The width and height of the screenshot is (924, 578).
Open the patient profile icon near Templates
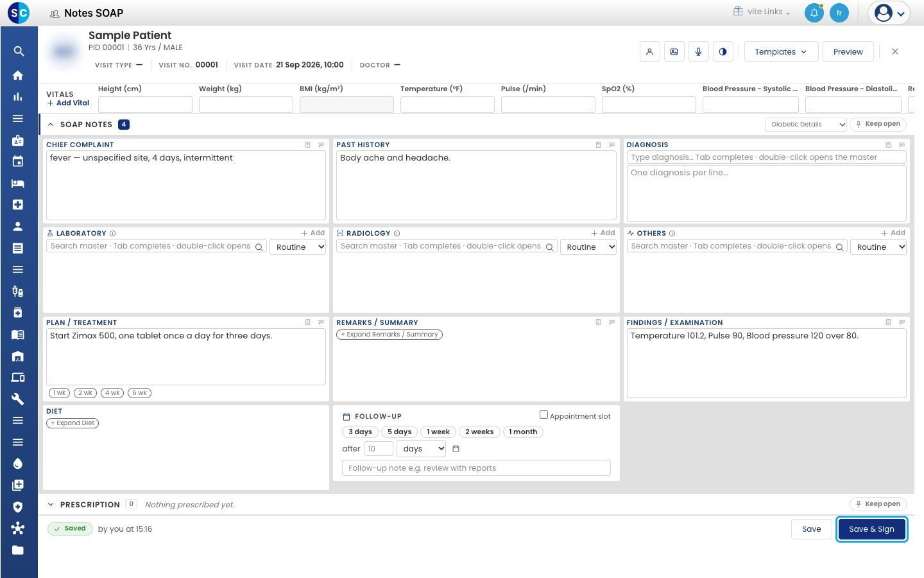pyautogui.click(x=650, y=52)
